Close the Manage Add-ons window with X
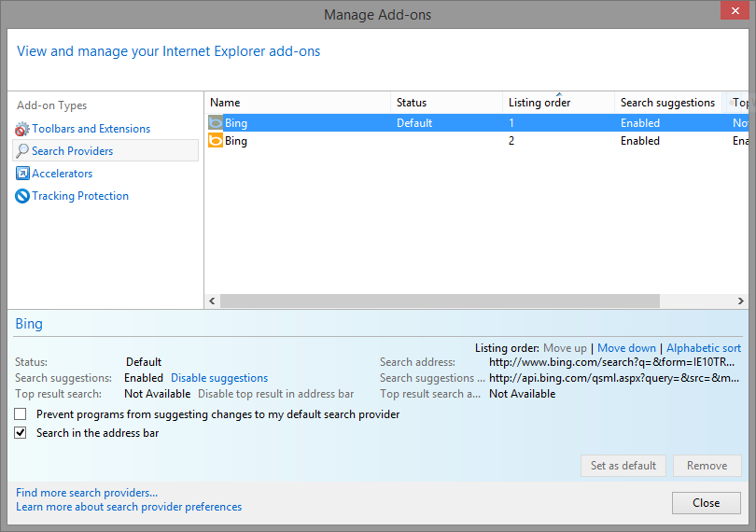Screen dimensions: 756x532 [x=735, y=10]
